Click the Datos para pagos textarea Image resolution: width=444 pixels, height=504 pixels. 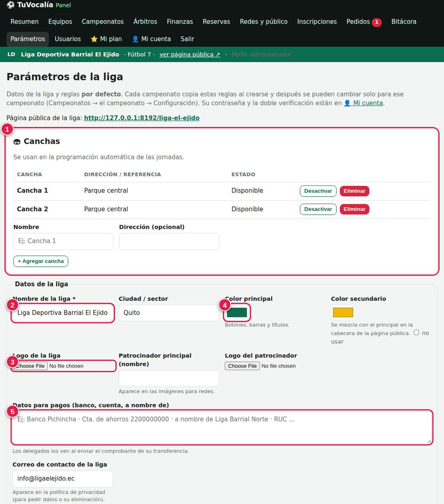click(222, 428)
